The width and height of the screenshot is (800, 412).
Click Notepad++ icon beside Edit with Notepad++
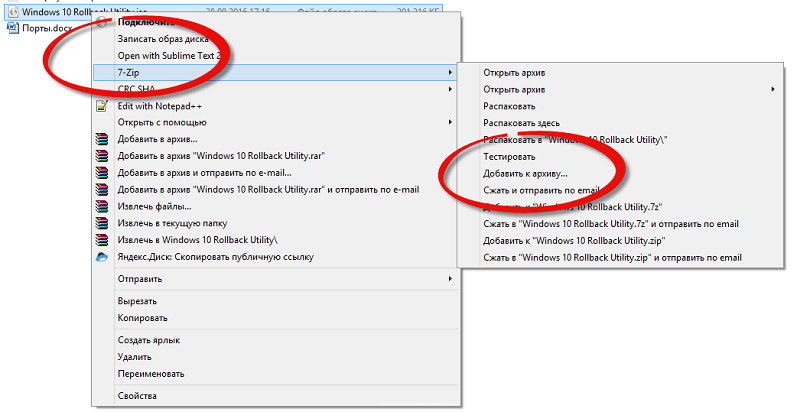point(102,106)
